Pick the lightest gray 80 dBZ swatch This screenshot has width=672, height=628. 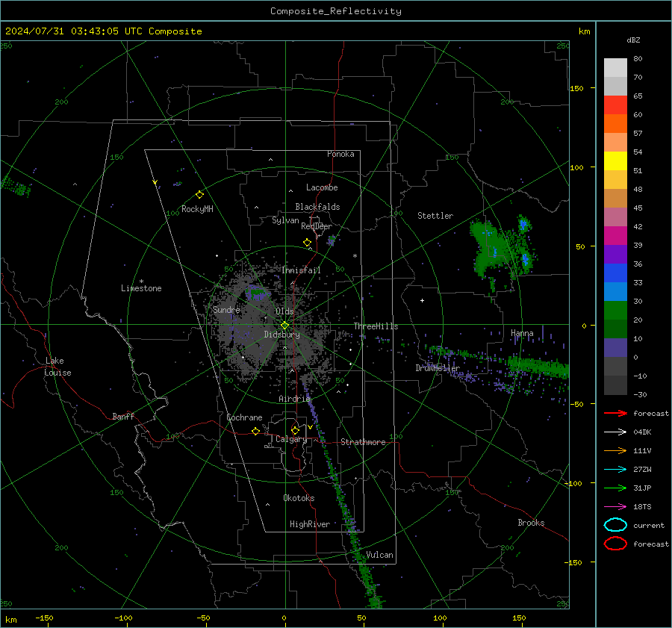(615, 68)
